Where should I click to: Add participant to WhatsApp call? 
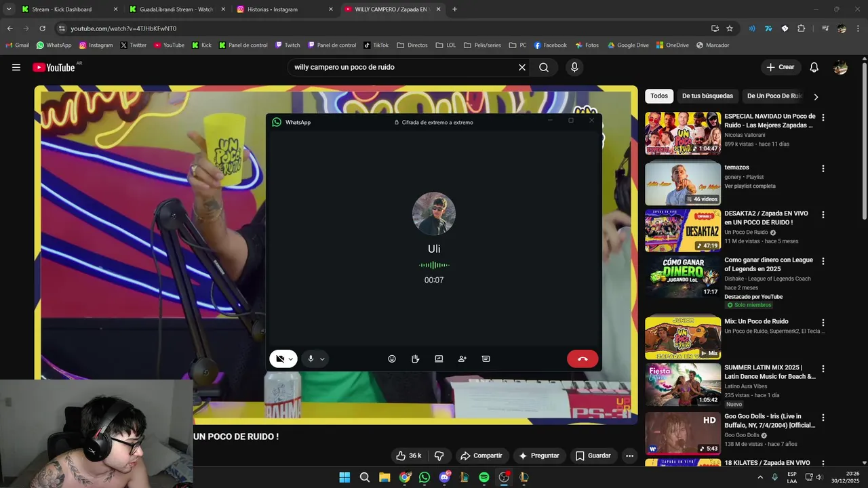pyautogui.click(x=462, y=359)
